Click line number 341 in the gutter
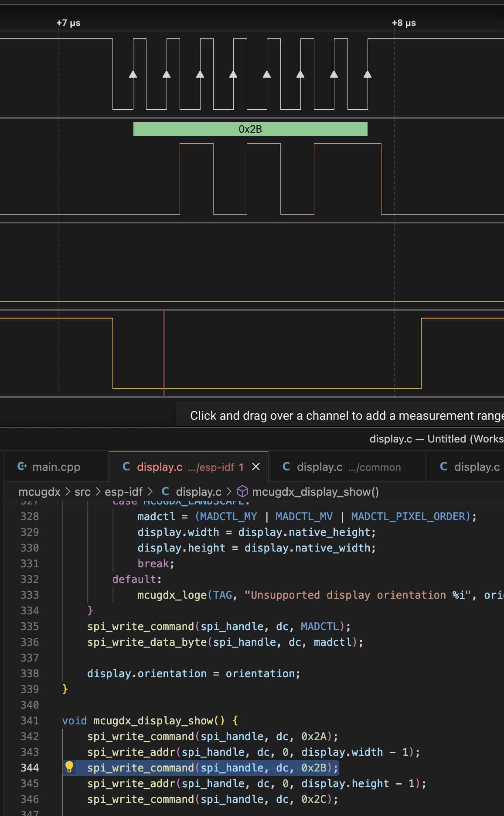This screenshot has height=816, width=504. 30,720
